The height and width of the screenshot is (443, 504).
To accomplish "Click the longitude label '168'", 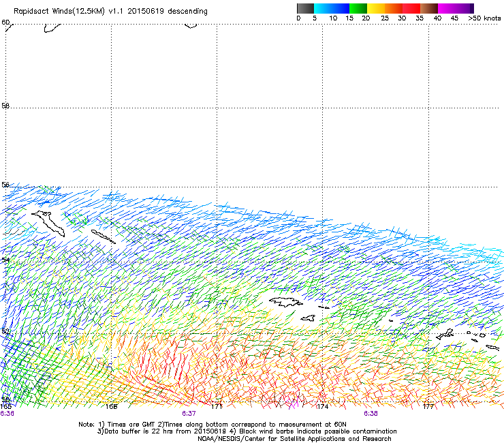I will 111,406.
